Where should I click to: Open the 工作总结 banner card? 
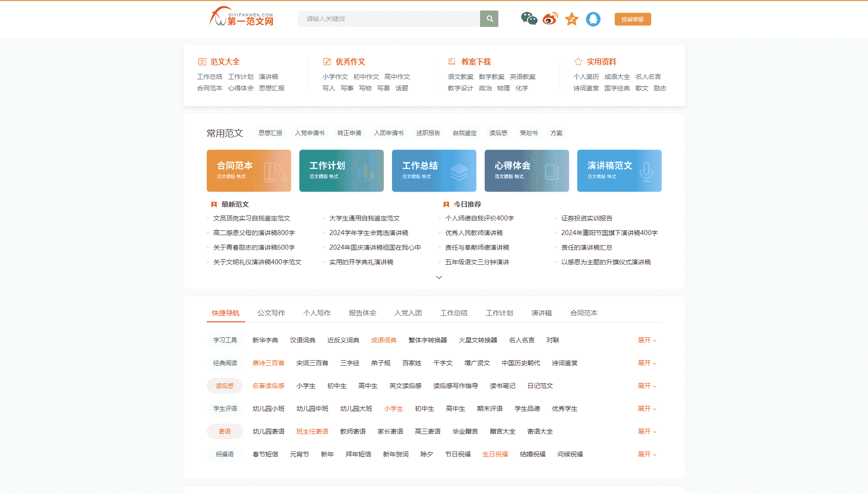click(x=434, y=171)
